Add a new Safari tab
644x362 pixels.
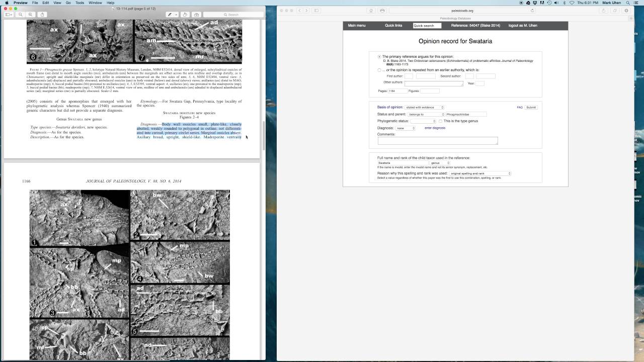631,18
